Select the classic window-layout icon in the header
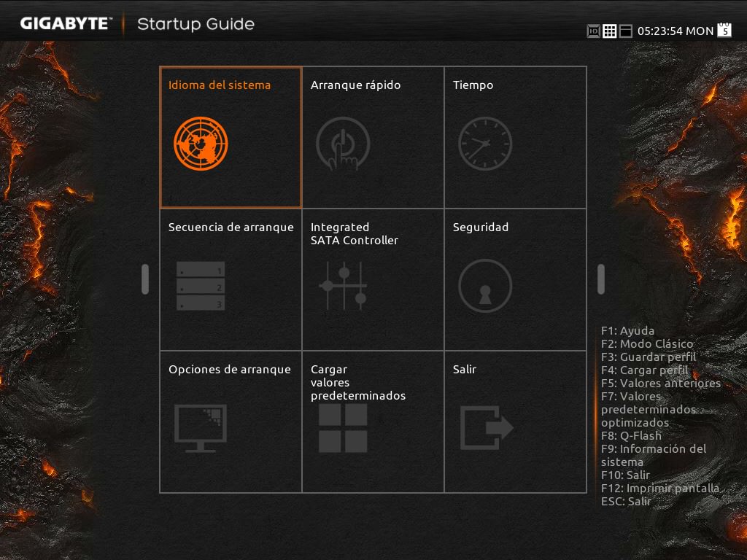This screenshot has width=747, height=560. click(x=625, y=31)
